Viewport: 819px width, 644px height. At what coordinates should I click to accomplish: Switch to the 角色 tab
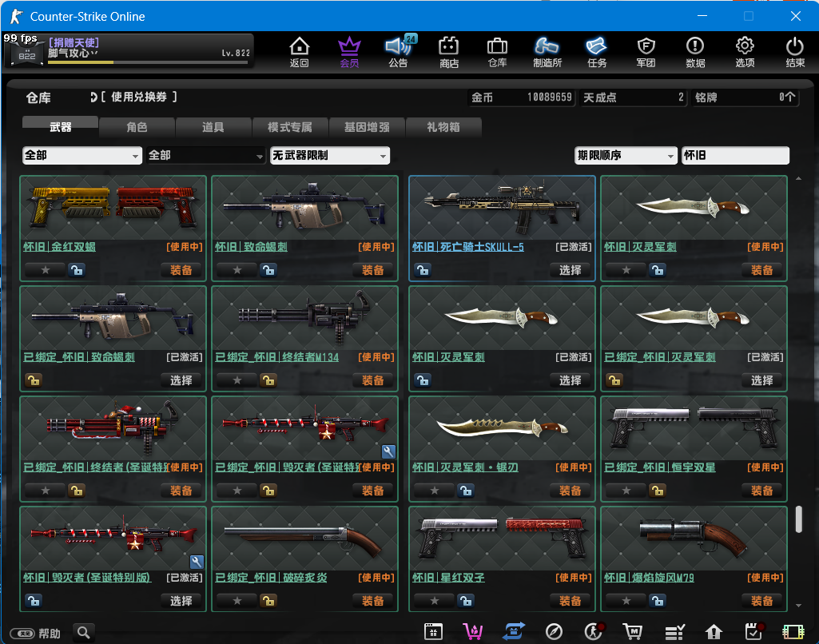tap(137, 127)
